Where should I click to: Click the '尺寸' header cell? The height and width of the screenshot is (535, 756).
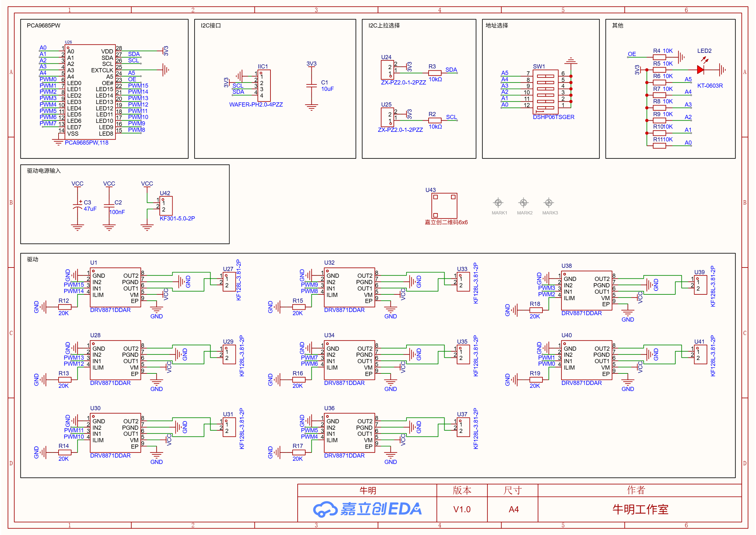pos(512,490)
